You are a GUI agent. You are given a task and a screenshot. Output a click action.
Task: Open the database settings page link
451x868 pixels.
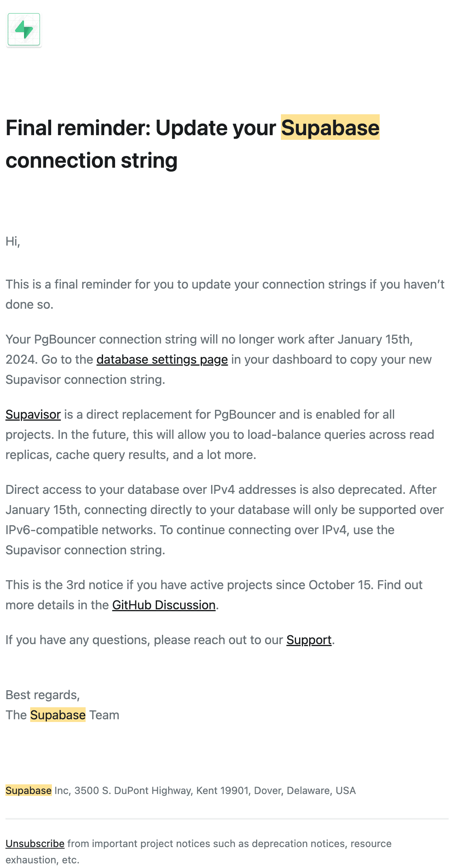162,359
